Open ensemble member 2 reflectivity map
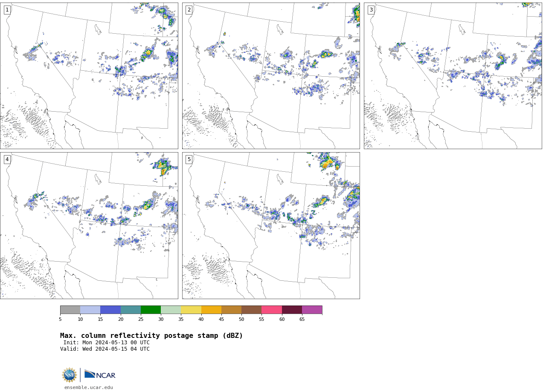This screenshot has width=546, height=392. [271, 76]
